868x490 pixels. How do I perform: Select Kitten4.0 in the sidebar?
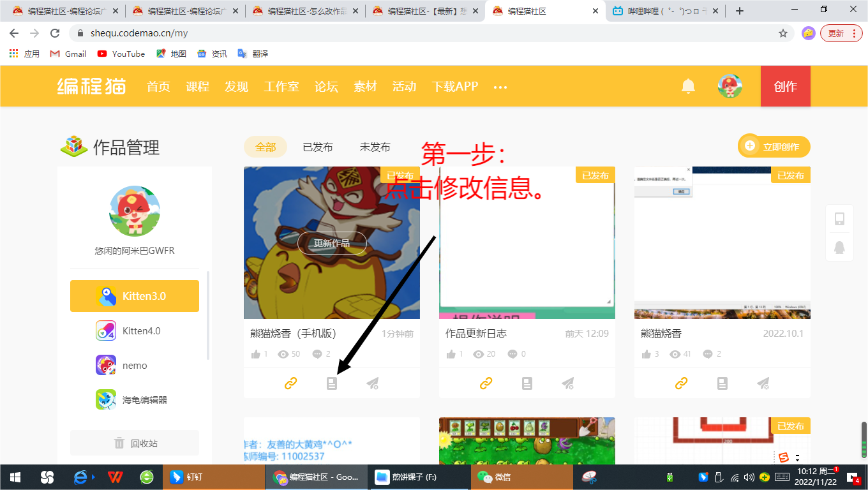[135, 330]
